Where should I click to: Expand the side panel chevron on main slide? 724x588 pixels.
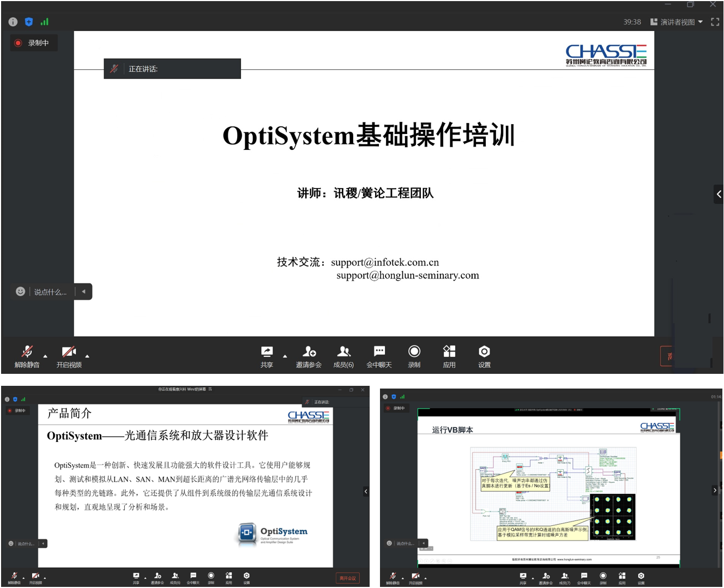click(719, 194)
